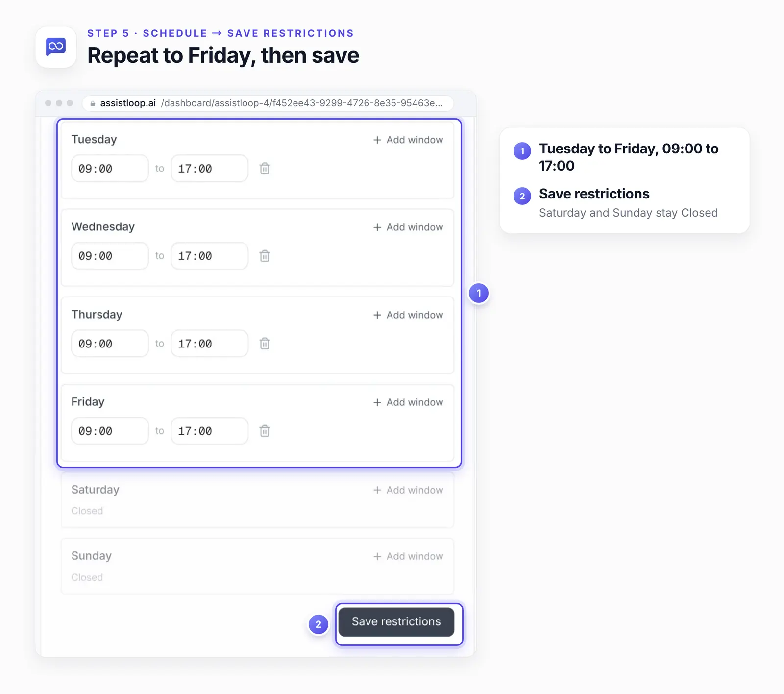This screenshot has width=784, height=694.
Task: Remove Thursday's window using trash icon
Action: coord(265,344)
